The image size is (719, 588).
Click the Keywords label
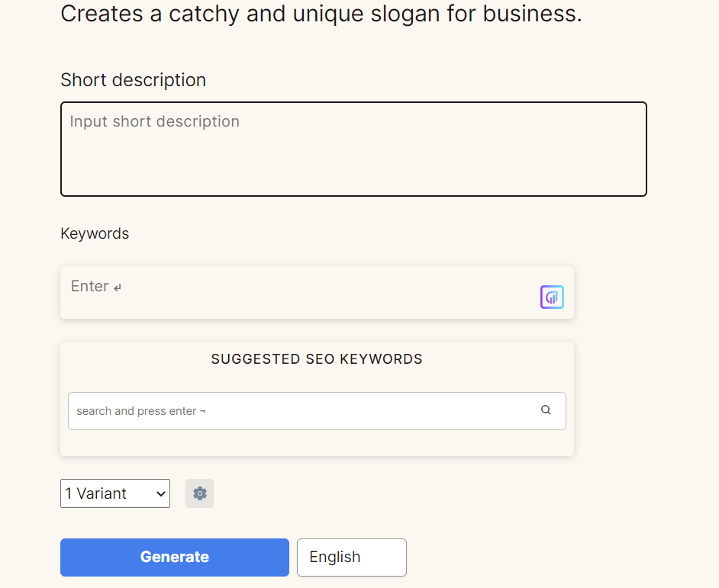coord(95,233)
